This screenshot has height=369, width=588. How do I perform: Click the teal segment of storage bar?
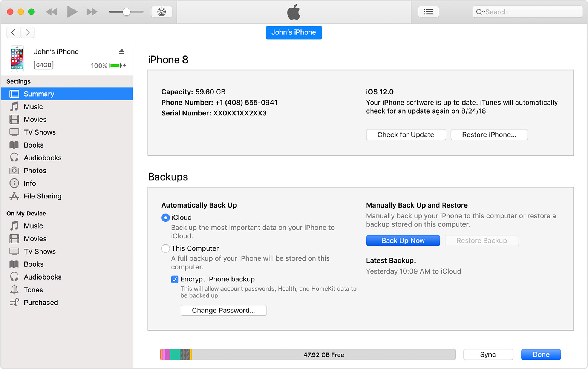[175, 355]
